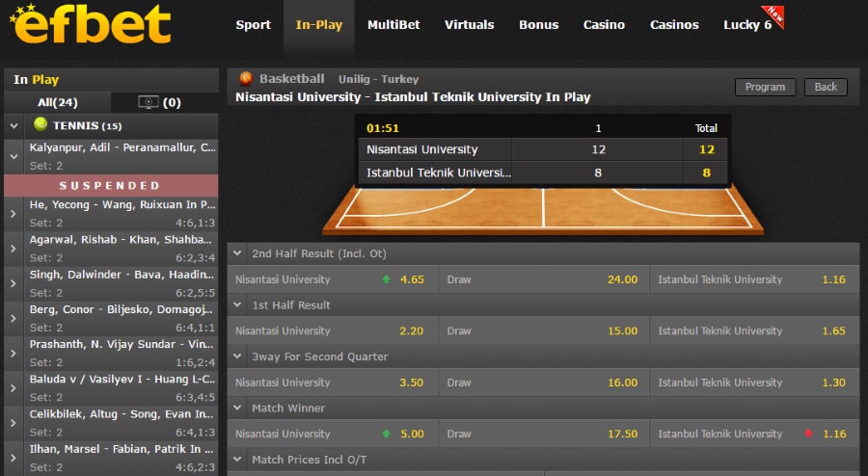The height and width of the screenshot is (476, 868).
Task: Bet Nisantasi University at 5.00 Match Winner
Action: pyautogui.click(x=332, y=434)
